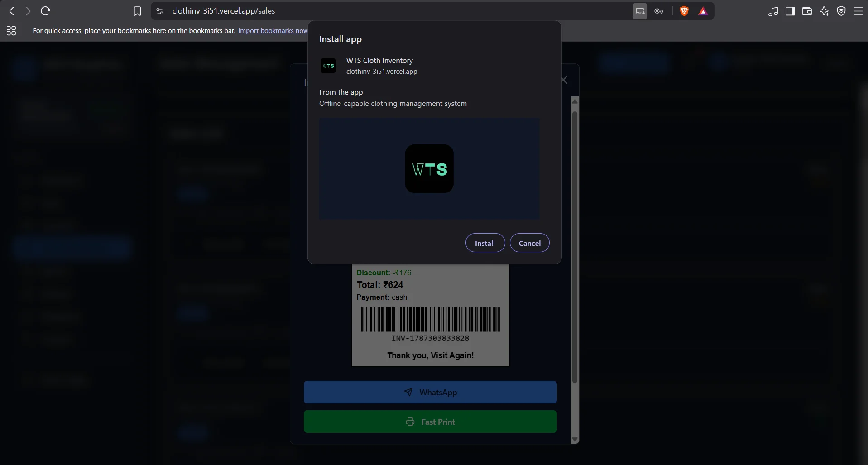Click the Payment: cash line
Viewport: 868px width, 465px height.
click(382, 297)
